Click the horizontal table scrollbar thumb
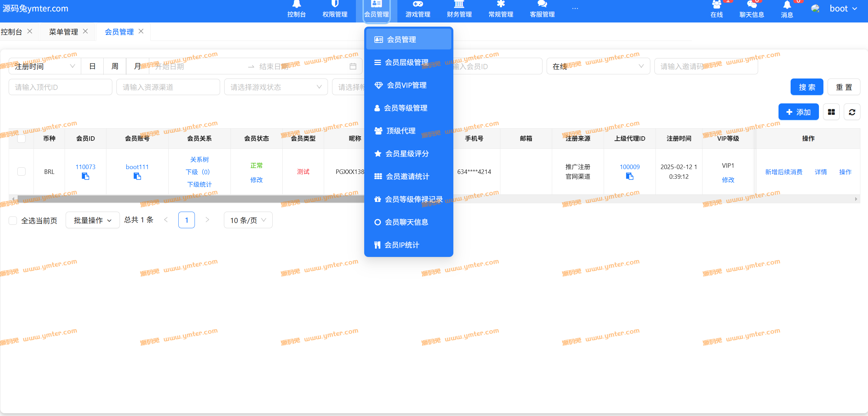The image size is (868, 416). coord(191,199)
